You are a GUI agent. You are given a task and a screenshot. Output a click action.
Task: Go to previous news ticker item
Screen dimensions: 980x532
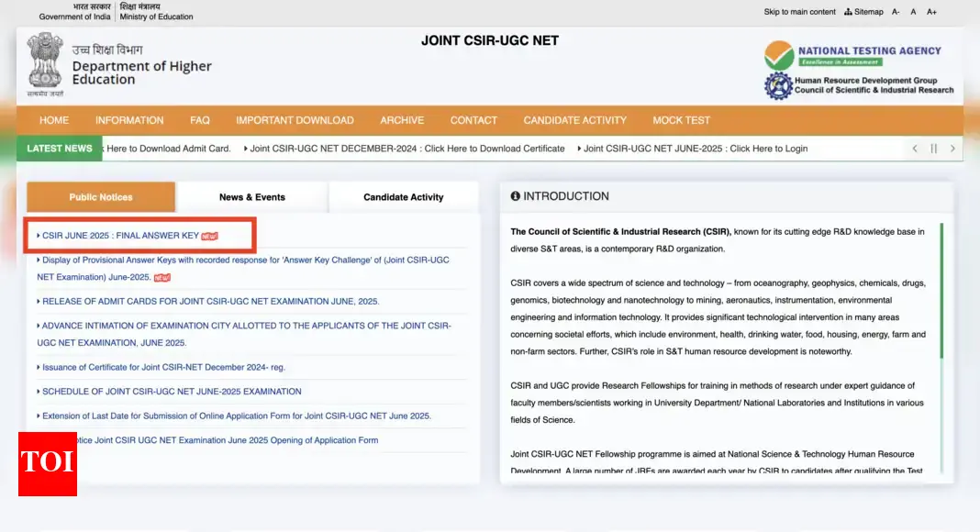pos(915,149)
